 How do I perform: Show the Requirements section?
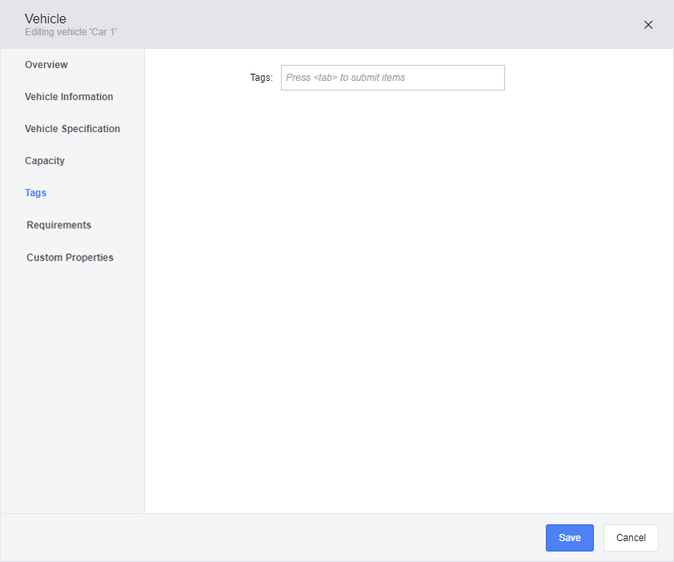point(59,225)
